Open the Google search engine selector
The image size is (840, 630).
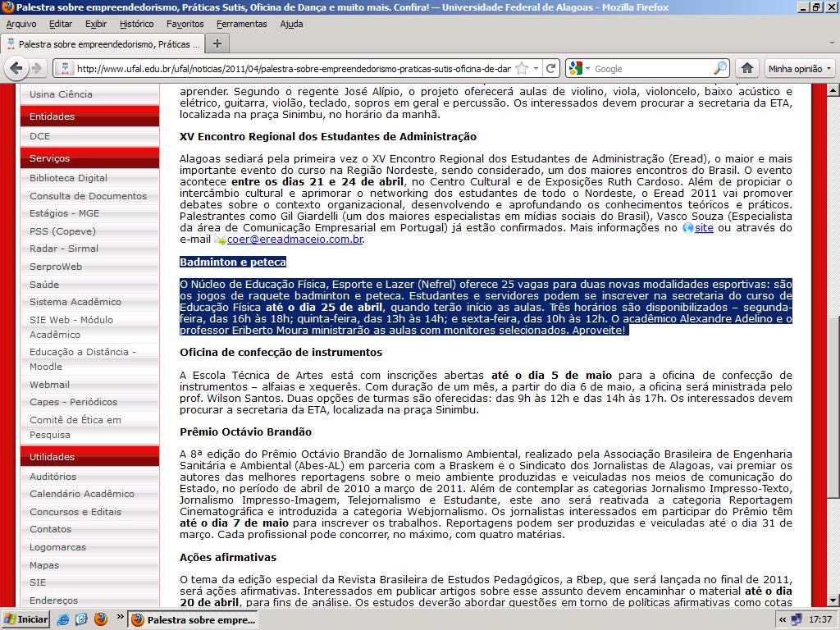(579, 69)
